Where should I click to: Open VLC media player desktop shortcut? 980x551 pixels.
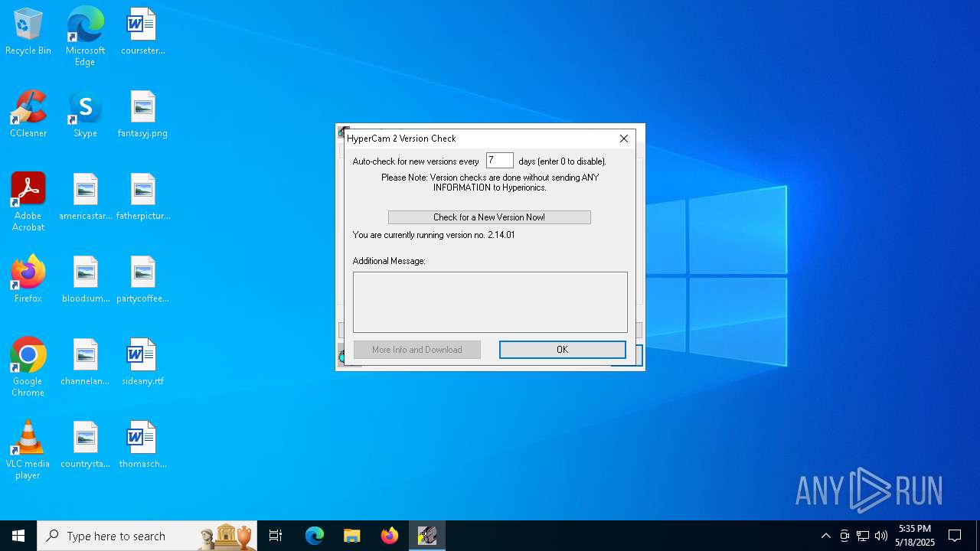28,450
